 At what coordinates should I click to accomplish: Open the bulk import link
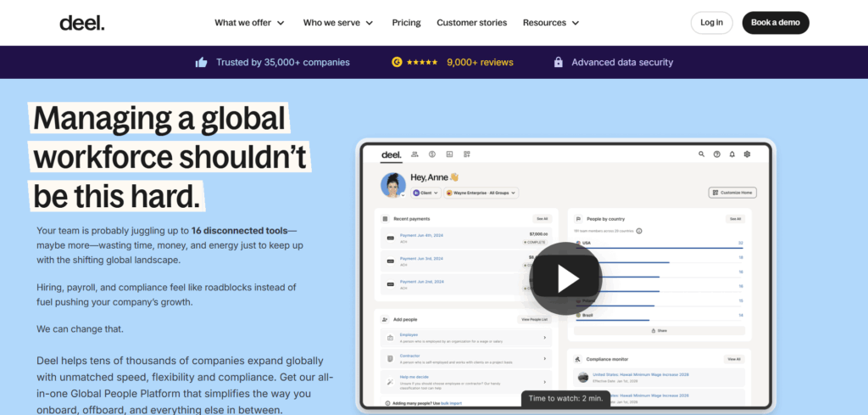pos(451,403)
